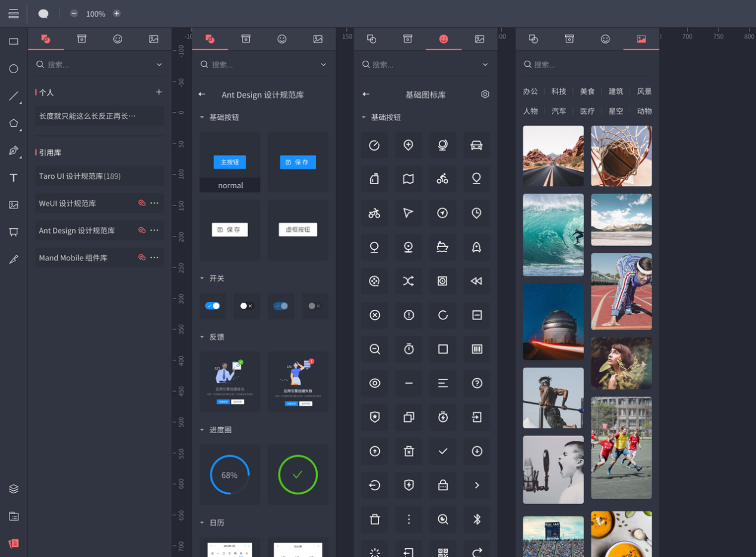The height and width of the screenshot is (557, 756).
Task: Select the Artboard tool in left toolbar
Action: click(x=13, y=232)
